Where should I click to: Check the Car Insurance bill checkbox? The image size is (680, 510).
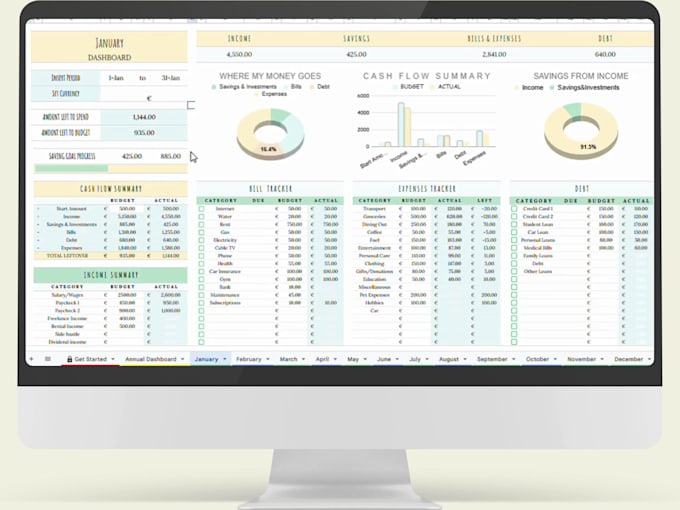point(202,271)
